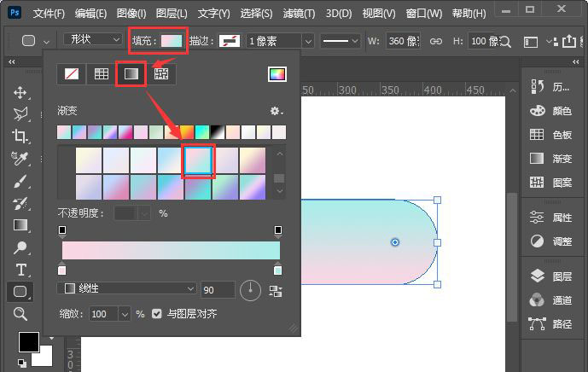Open the Patterns panel (图案)
Screen dimensions: 588x372
click(550, 183)
